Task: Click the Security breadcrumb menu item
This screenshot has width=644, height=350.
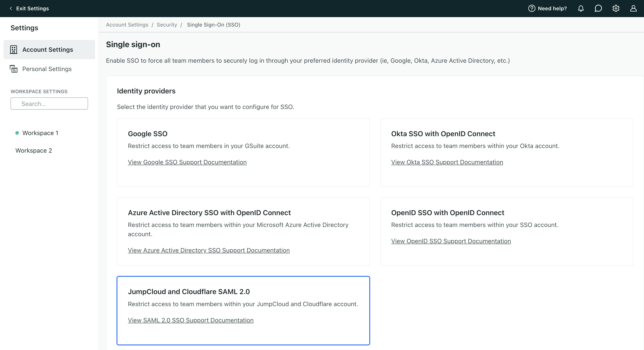Action: tap(166, 25)
